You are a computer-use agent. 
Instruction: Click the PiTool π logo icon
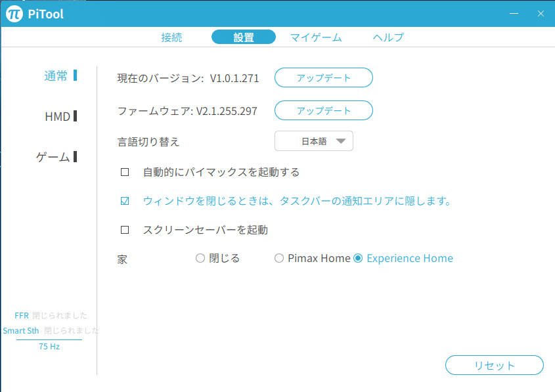click(x=13, y=12)
